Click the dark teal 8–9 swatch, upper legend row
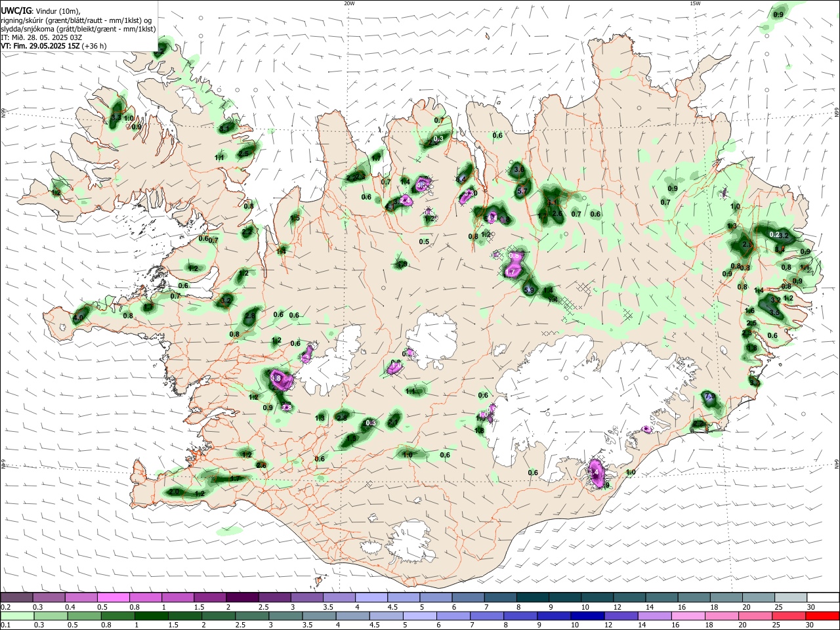This screenshot has height=630, width=840. [532, 598]
